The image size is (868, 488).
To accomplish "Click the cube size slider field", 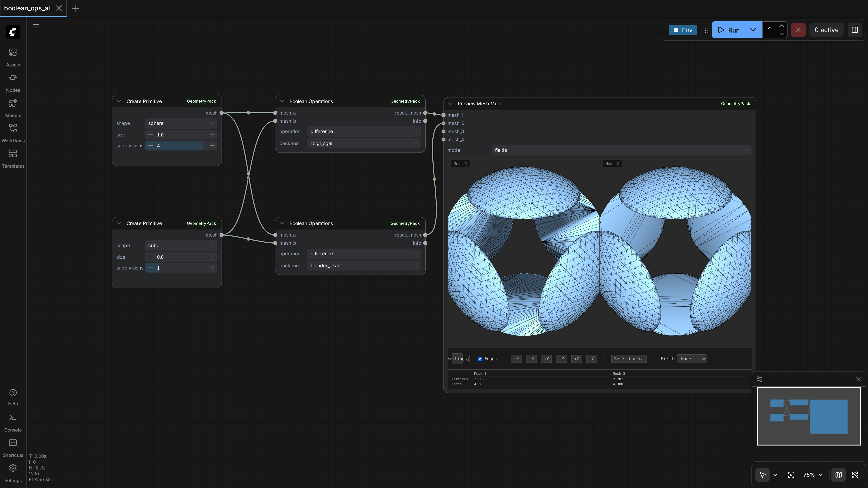I will (181, 257).
